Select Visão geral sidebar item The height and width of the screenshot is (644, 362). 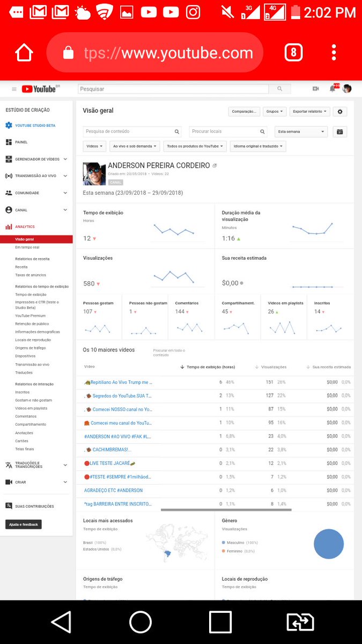(36, 239)
